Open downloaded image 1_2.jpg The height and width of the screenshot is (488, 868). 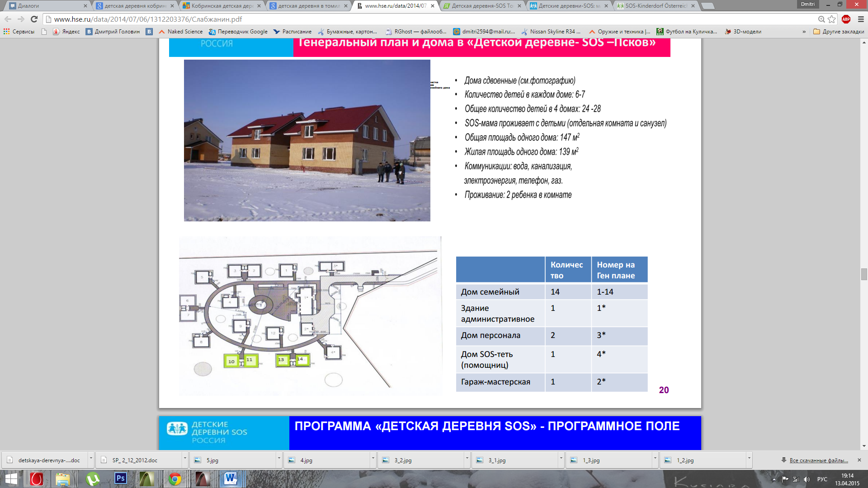click(703, 460)
